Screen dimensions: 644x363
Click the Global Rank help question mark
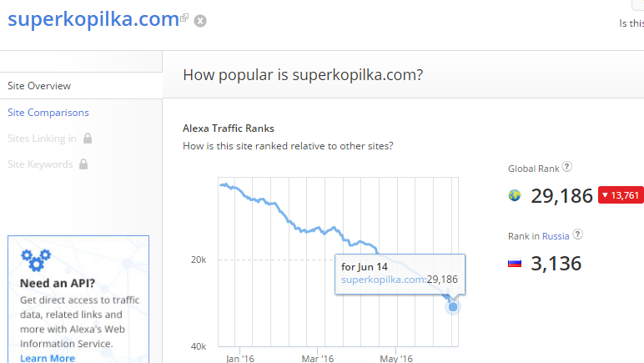tap(567, 167)
